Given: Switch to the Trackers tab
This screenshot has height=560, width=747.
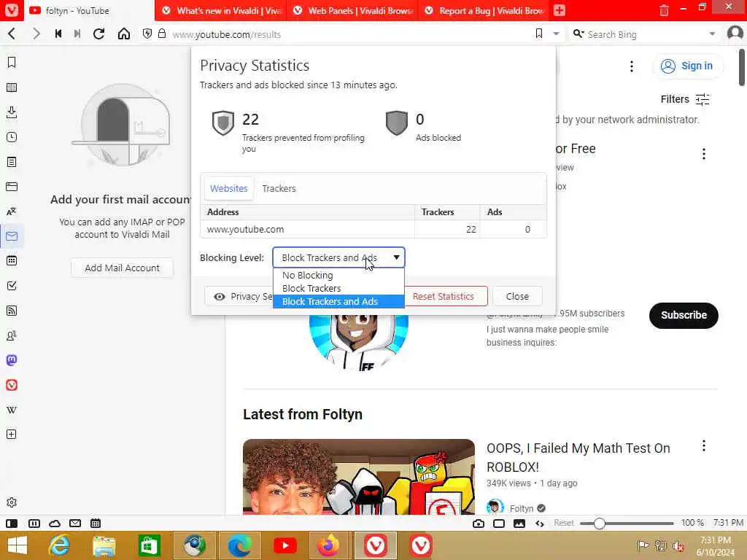Looking at the screenshot, I should point(279,189).
